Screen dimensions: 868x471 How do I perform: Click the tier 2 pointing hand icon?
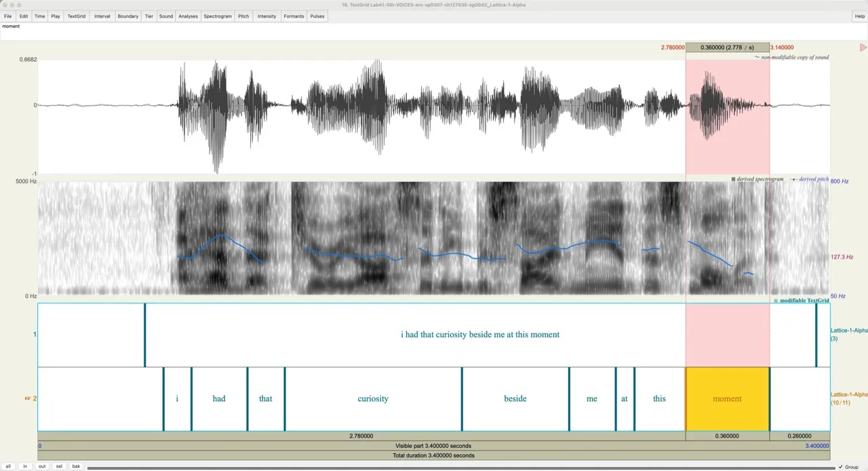[28, 398]
